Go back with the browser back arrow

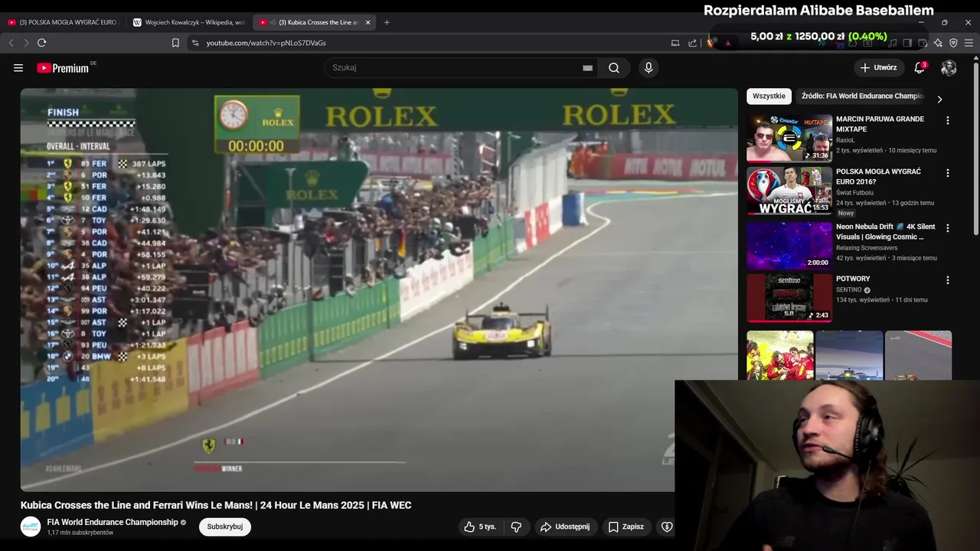pyautogui.click(x=11, y=43)
